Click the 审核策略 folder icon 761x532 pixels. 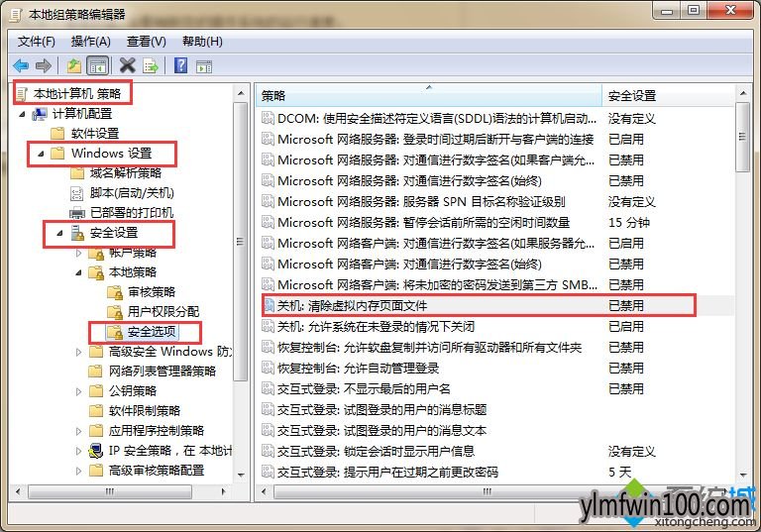pos(115,292)
